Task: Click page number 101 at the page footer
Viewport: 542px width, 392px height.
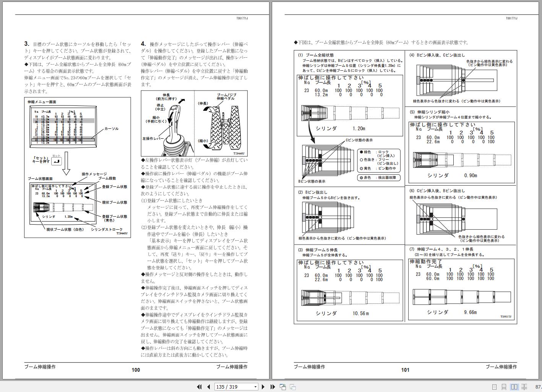Action: [405, 370]
